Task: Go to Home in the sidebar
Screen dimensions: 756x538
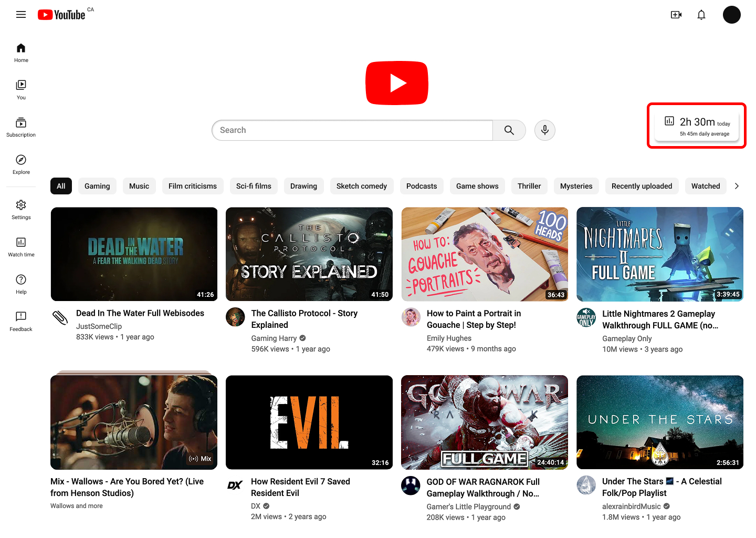Action: point(21,53)
